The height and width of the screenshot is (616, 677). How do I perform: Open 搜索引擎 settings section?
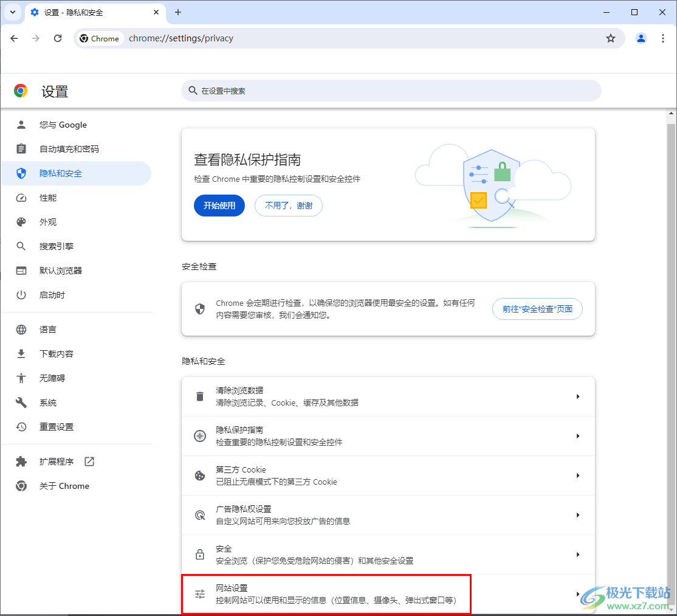(77, 246)
